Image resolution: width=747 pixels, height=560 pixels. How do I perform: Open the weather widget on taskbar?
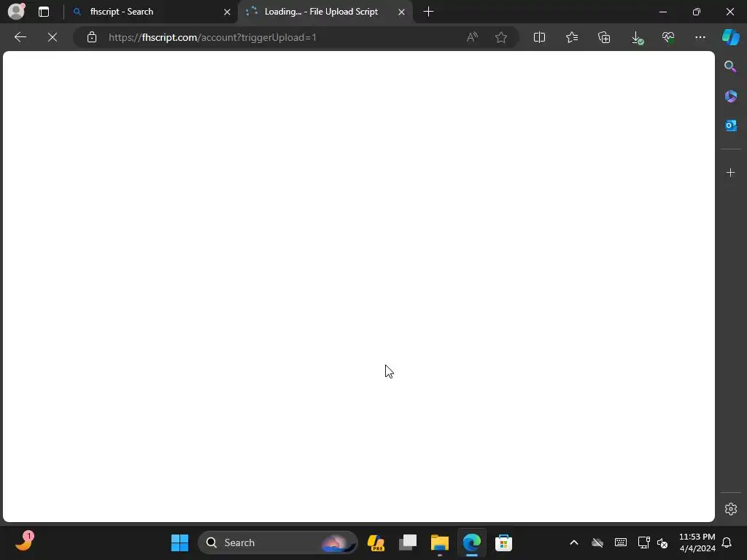click(x=23, y=542)
